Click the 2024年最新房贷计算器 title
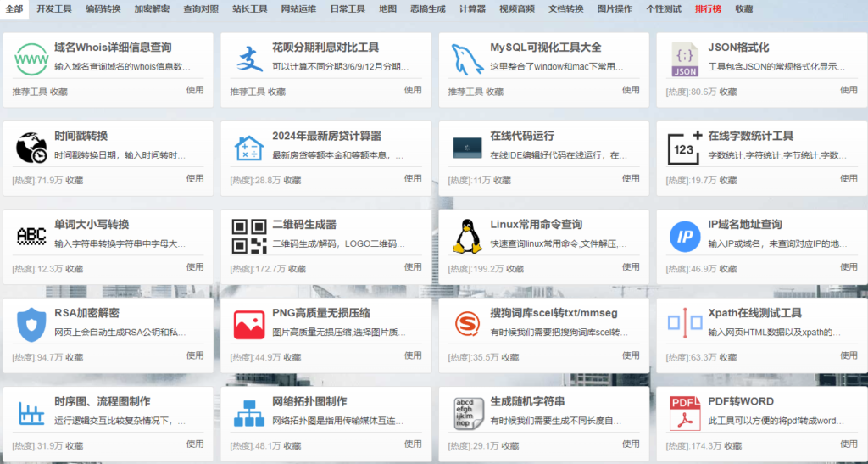Image resolution: width=868 pixels, height=464 pixels. 326,136
